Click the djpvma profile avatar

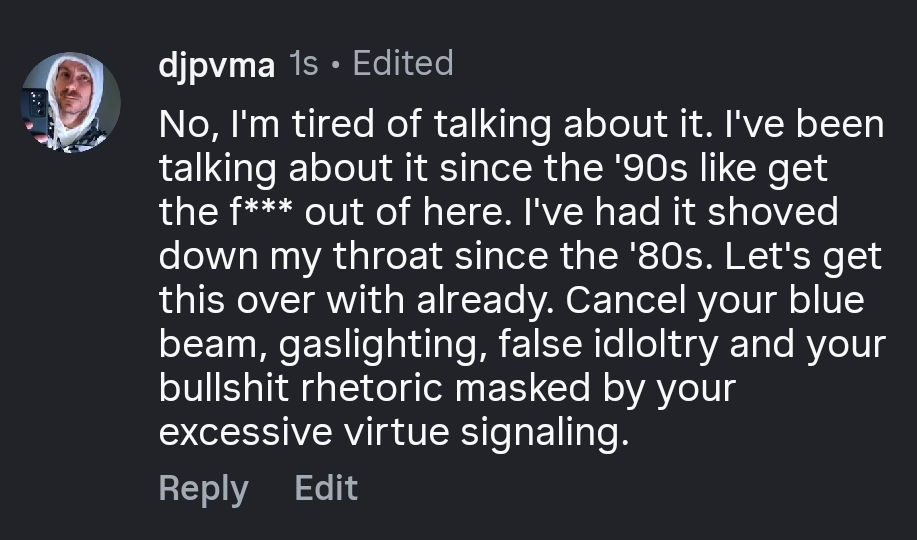coord(71,102)
